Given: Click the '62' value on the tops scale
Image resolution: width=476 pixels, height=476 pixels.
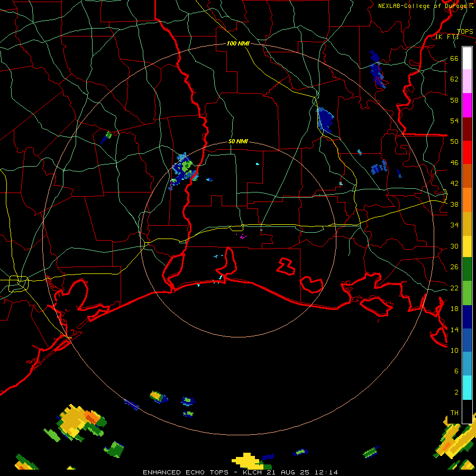Looking at the screenshot, I should point(454,79).
